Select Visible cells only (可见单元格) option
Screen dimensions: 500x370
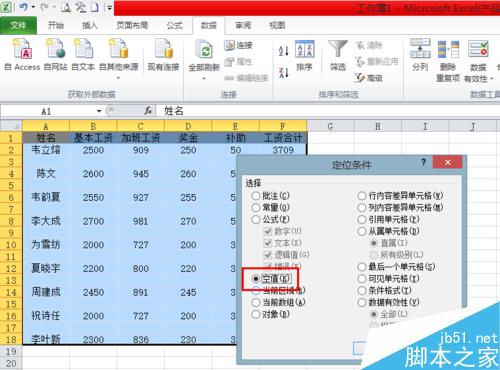[362, 278]
